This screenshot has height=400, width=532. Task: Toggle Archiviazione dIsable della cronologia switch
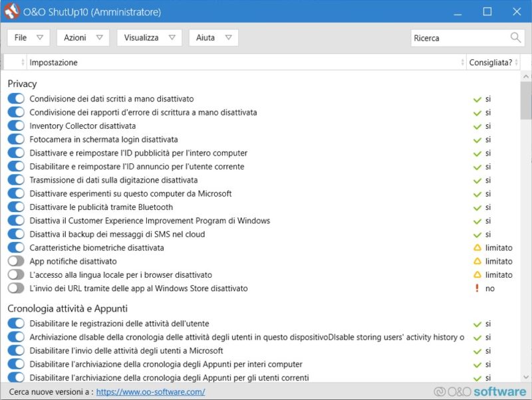click(x=16, y=337)
